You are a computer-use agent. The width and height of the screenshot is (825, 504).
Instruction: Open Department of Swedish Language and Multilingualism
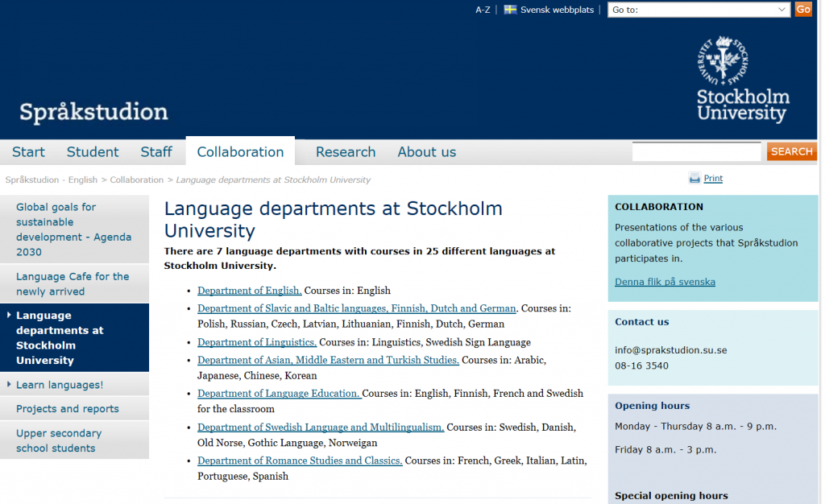[x=321, y=428]
